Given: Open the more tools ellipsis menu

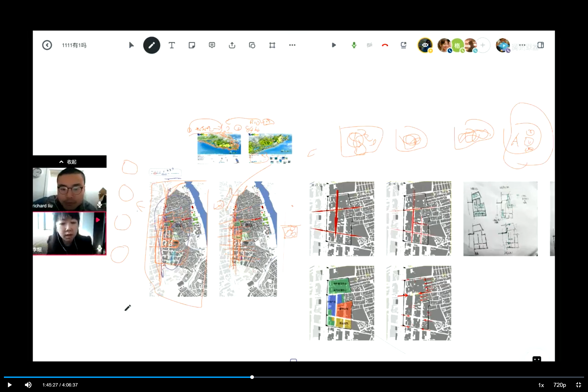Looking at the screenshot, I should click(x=292, y=45).
